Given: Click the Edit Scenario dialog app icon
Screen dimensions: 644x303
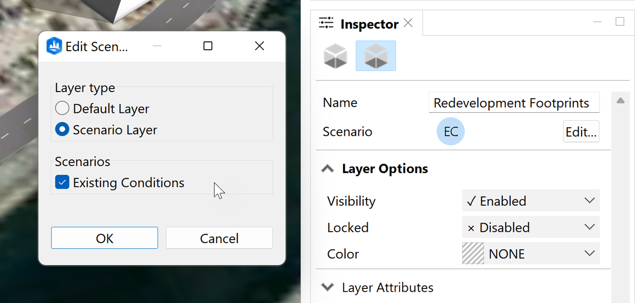Looking at the screenshot, I should [54, 46].
